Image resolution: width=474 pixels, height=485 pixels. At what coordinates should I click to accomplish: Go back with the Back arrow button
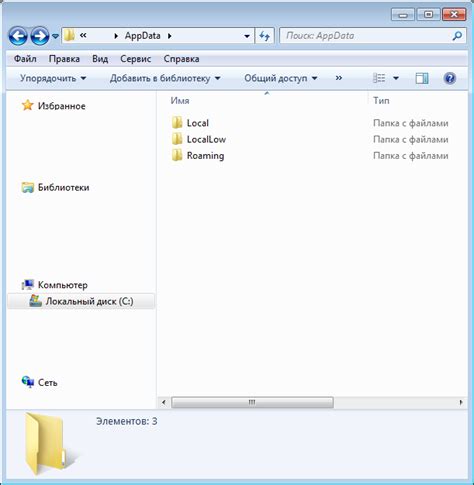(18, 36)
